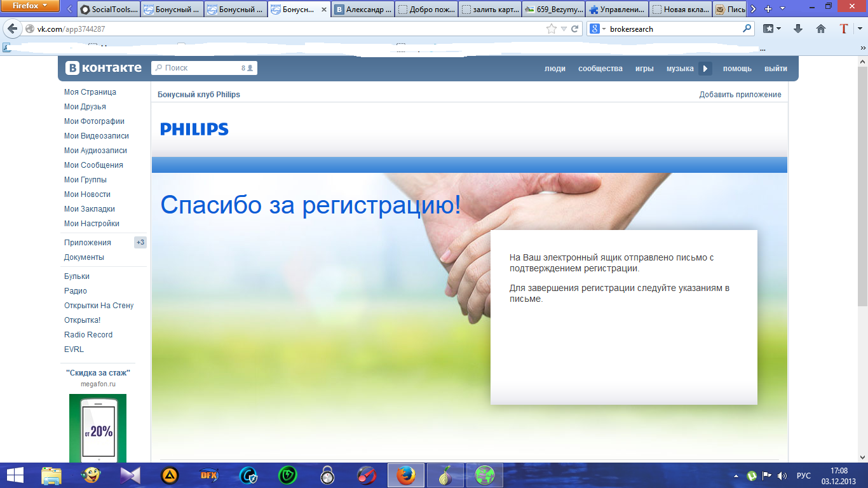The image size is (868, 488).
Task: Click the red T toolbar icon
Action: (x=844, y=29)
